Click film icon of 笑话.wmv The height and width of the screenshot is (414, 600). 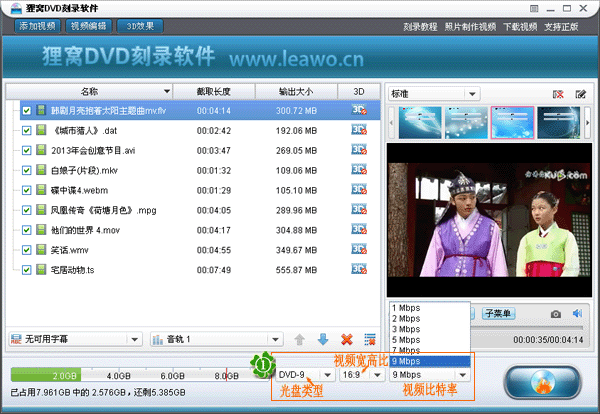coord(41,249)
